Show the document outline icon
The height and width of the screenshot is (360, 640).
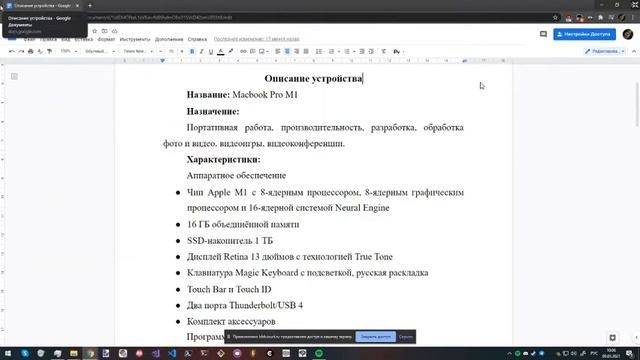14,76
